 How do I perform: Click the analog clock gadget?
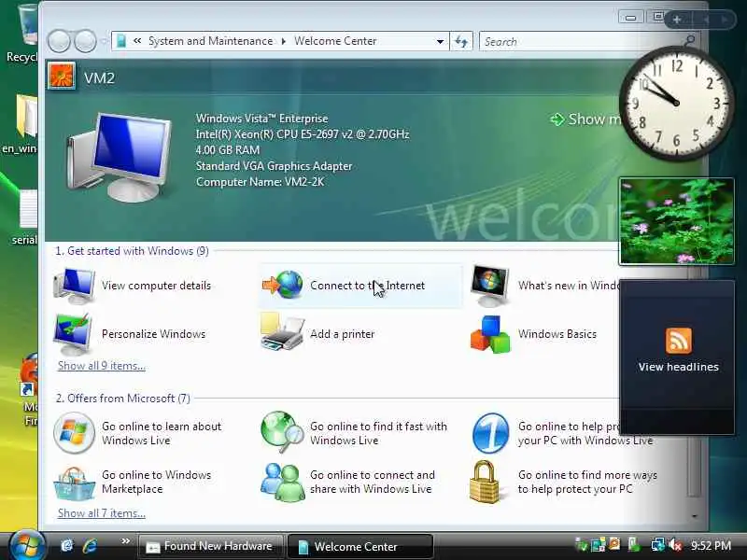(676, 103)
